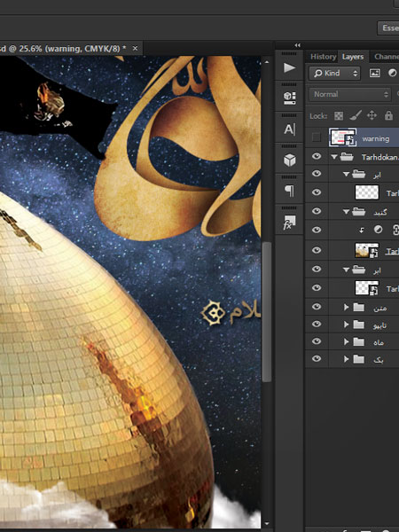Click the Tarhdokan group folder icon
This screenshot has width=399, height=532.
pyautogui.click(x=347, y=157)
